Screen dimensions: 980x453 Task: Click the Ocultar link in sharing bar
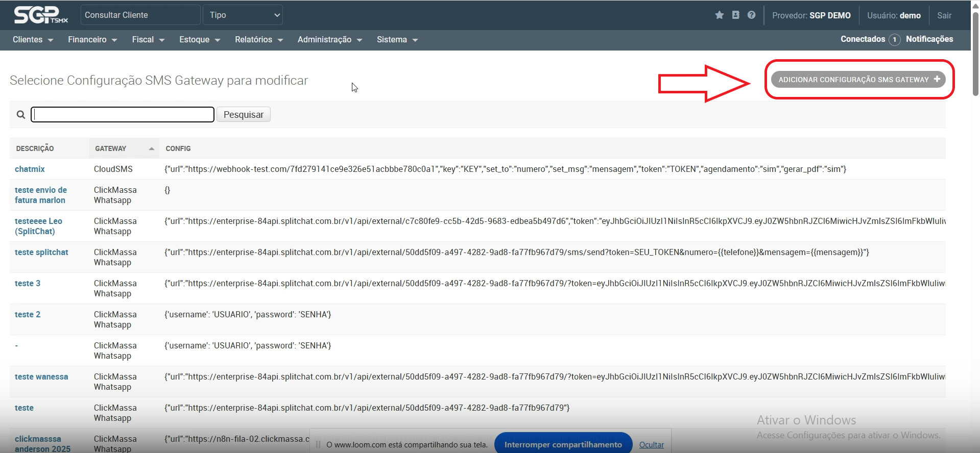651,445
